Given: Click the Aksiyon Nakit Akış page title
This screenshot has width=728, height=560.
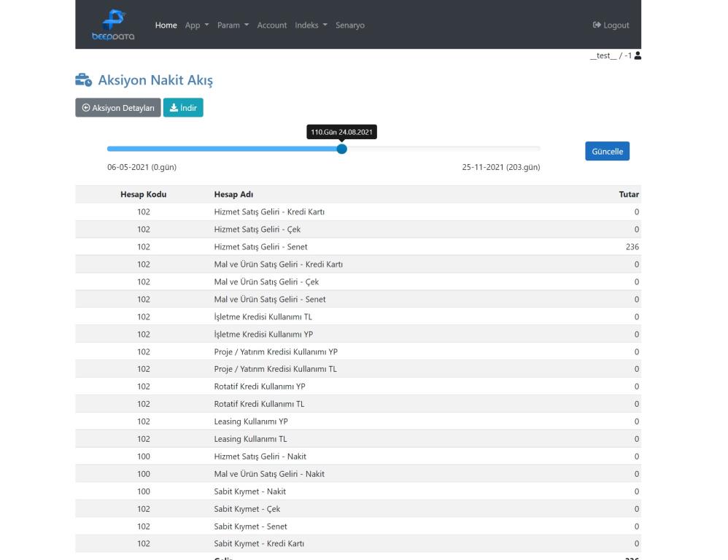Looking at the screenshot, I should click(155, 79).
